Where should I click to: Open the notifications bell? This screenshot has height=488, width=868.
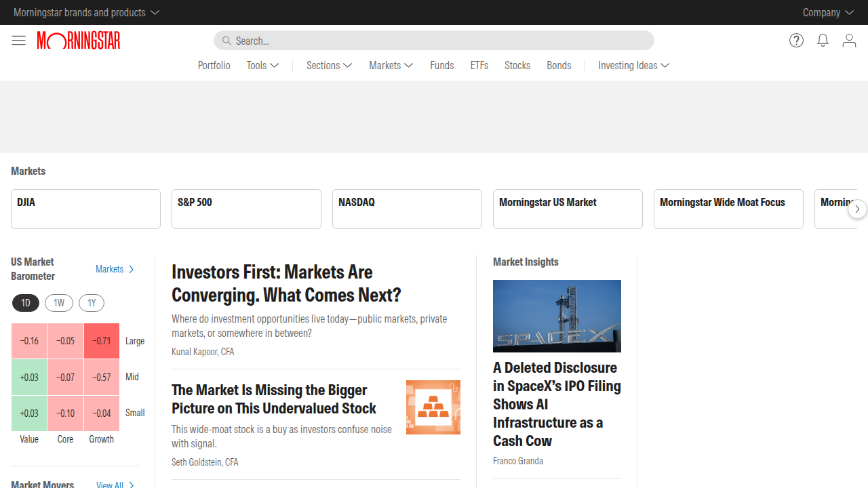pyautogui.click(x=823, y=41)
